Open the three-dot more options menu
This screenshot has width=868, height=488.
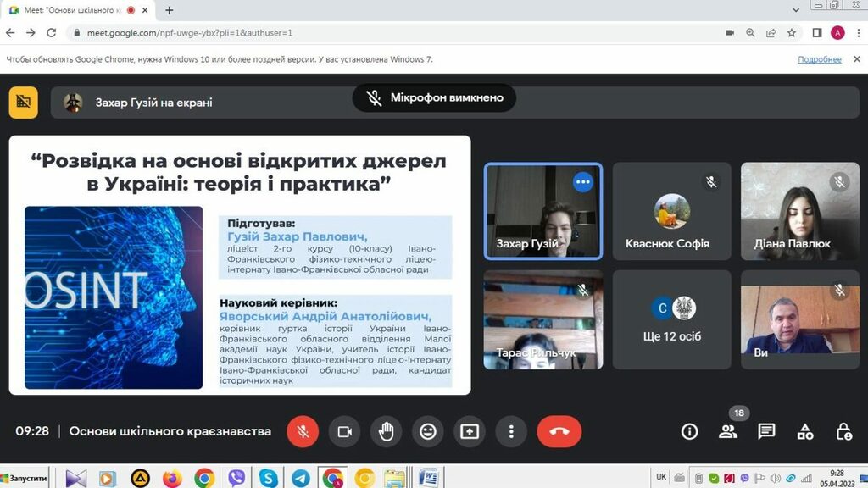[511, 431]
